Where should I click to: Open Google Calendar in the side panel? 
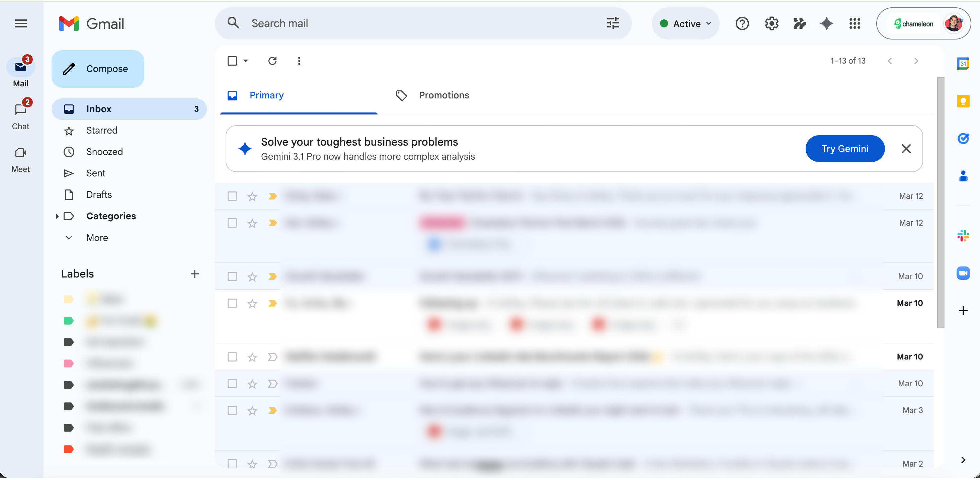click(x=963, y=64)
